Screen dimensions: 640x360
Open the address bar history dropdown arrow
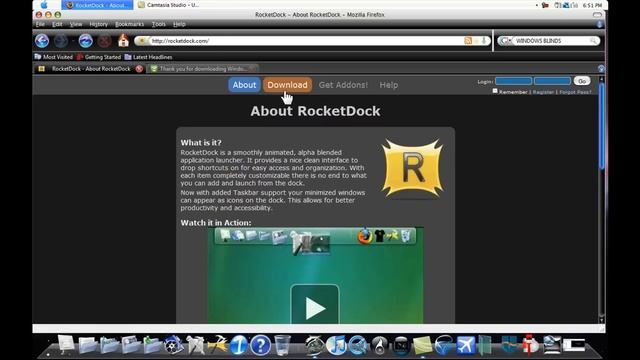(x=484, y=40)
